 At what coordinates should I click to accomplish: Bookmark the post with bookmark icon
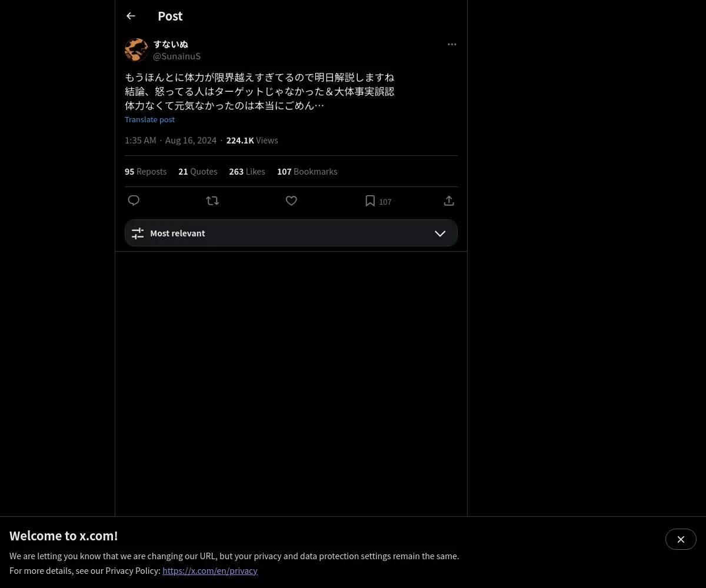370,201
